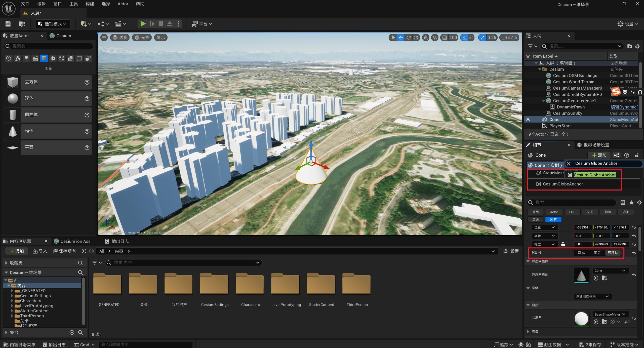Screen dimensions: 644x348
Task: Click green 添加 button in Details panel
Action: point(599,155)
